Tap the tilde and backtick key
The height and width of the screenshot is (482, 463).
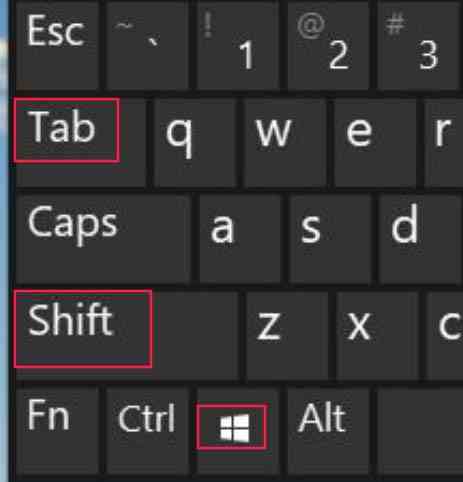[147, 45]
